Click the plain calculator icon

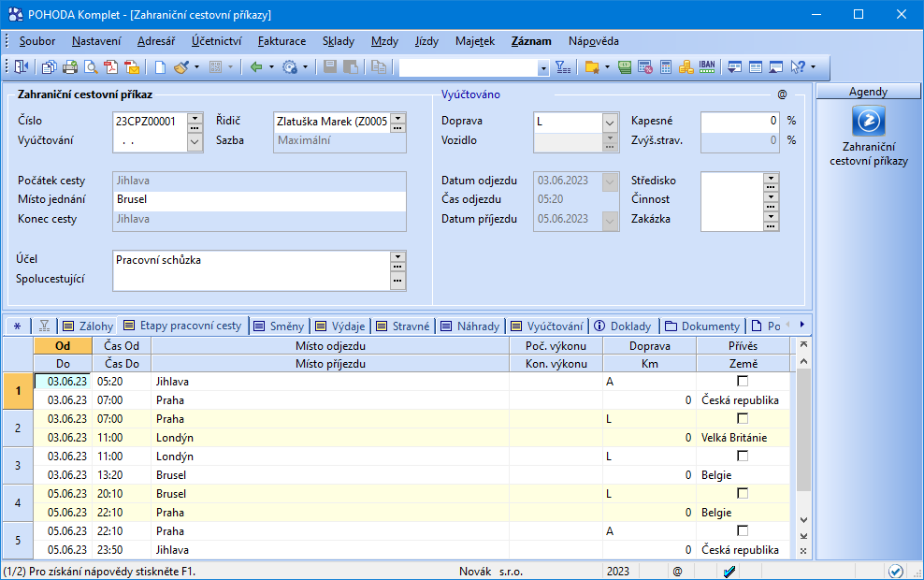pos(666,66)
